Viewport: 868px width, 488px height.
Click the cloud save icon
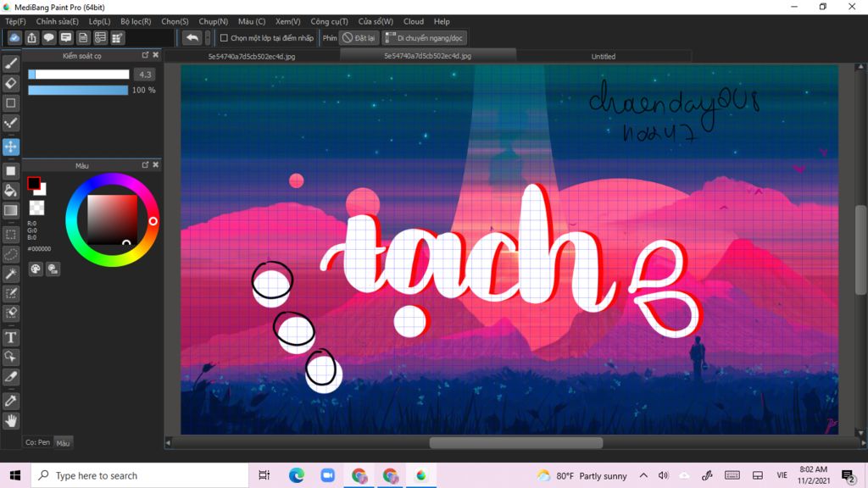[x=14, y=37]
